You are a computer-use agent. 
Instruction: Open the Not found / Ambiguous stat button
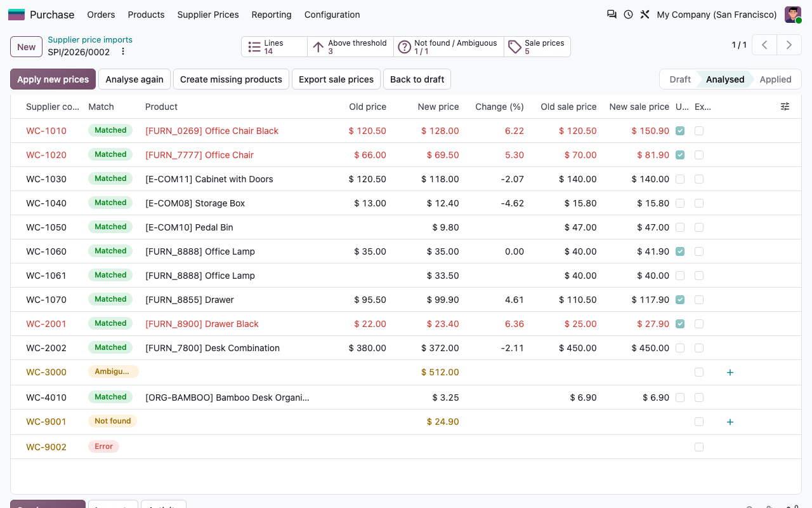tap(449, 47)
